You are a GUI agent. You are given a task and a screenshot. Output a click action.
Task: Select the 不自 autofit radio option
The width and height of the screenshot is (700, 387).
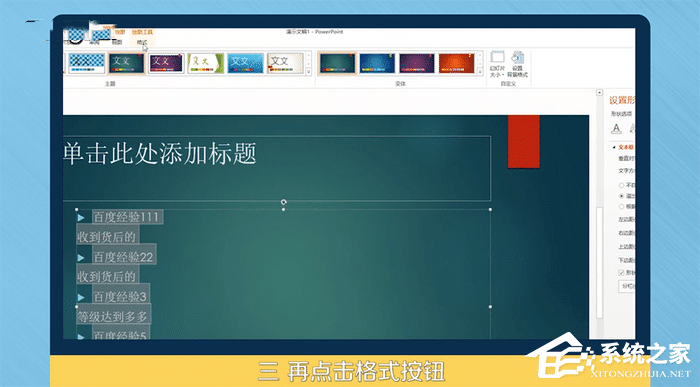(x=621, y=185)
